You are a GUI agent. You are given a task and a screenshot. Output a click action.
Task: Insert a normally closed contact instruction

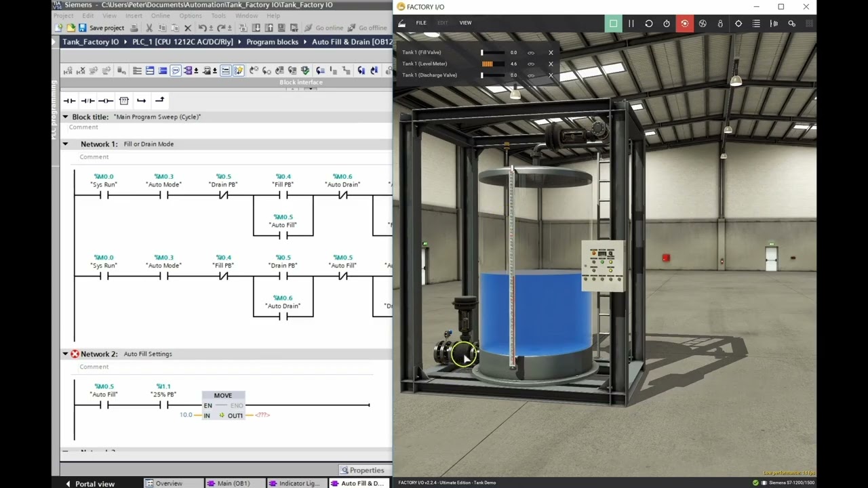[x=87, y=100]
